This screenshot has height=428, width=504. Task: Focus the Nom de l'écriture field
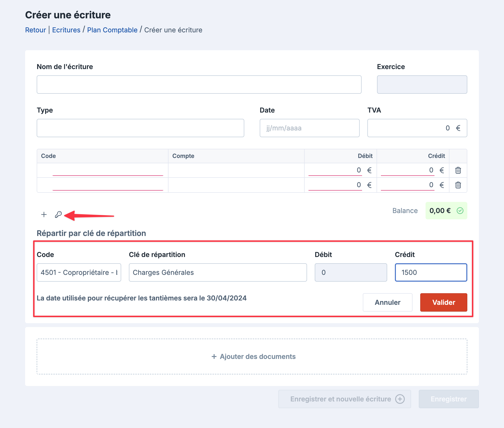click(x=199, y=85)
